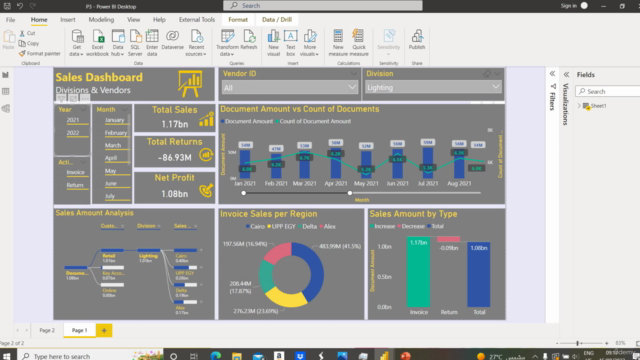This screenshot has height=360, width=640.
Task: Click the page zoom slider handle
Action: click(x=578, y=343)
